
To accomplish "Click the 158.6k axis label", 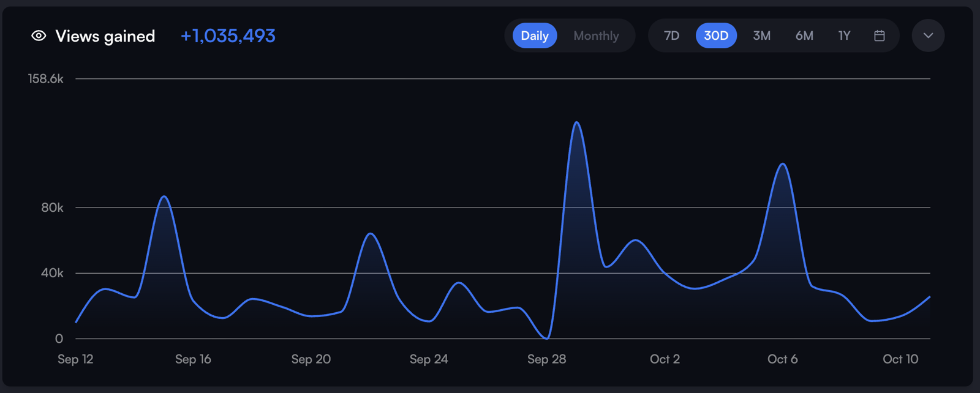I will tap(45, 78).
